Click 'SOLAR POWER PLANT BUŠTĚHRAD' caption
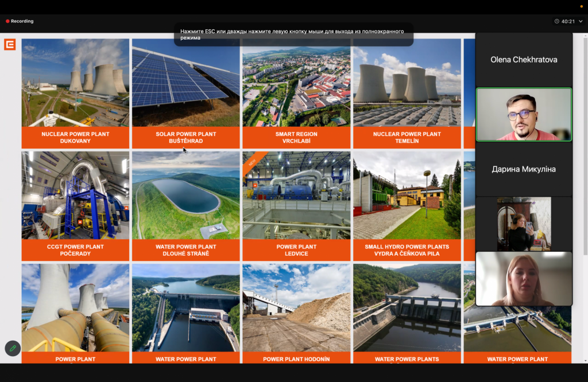Screen dimensions: 588x382 point(186,138)
